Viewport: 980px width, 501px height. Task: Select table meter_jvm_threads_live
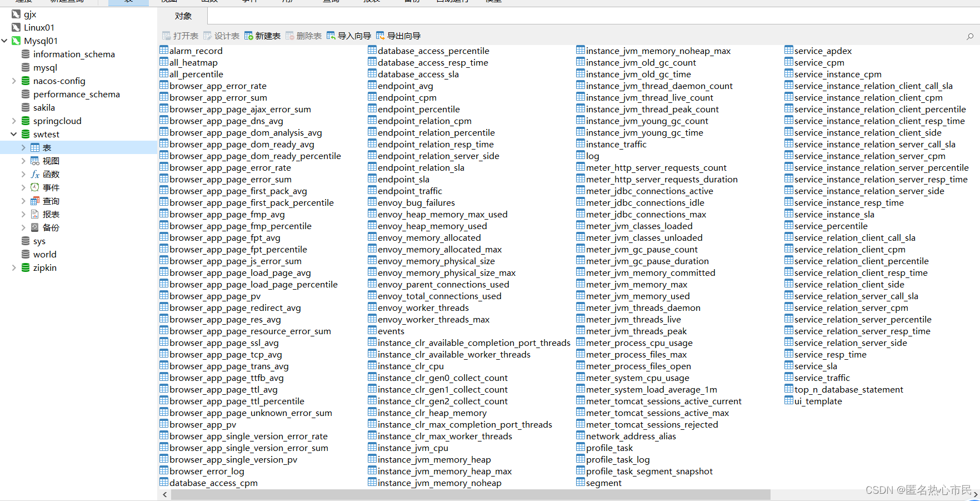click(633, 319)
